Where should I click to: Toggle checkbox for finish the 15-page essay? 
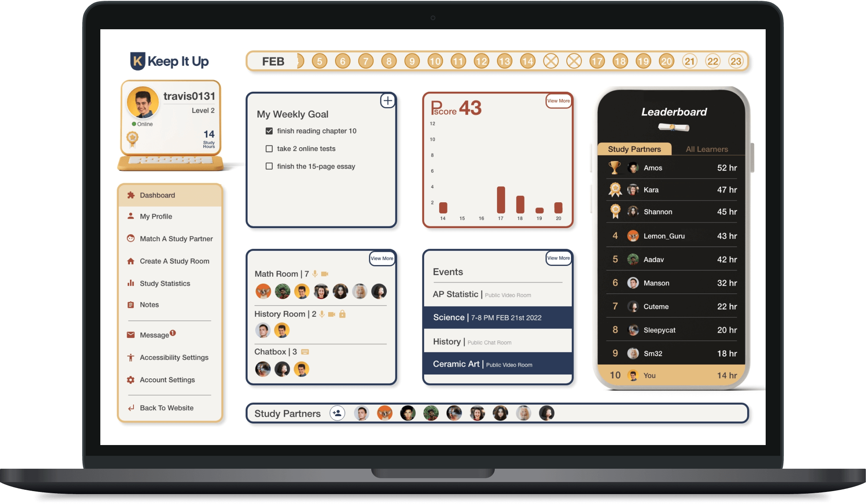click(x=269, y=166)
